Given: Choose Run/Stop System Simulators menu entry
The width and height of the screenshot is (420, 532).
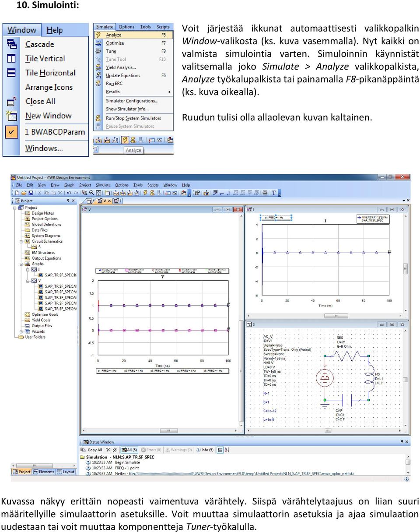Looking at the screenshot, I should [133, 118].
